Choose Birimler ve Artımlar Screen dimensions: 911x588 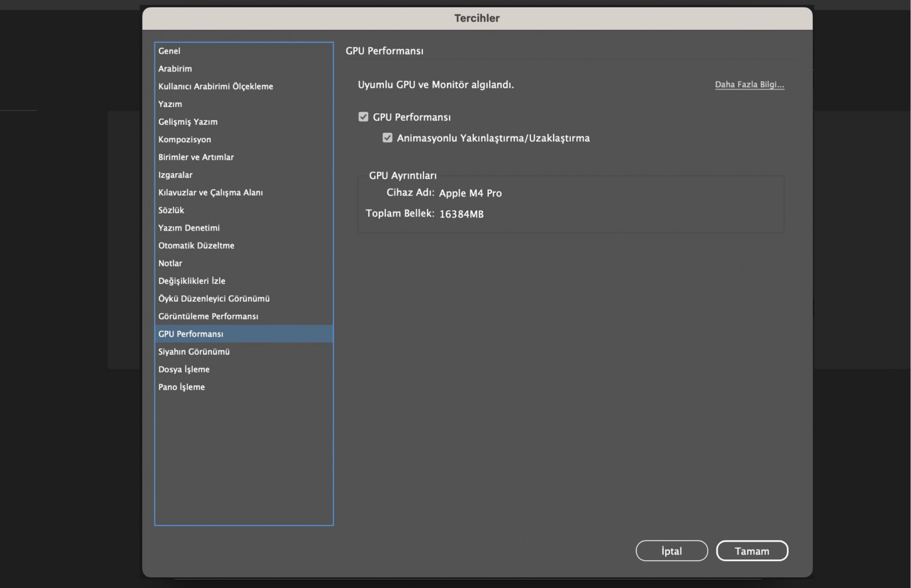click(196, 157)
